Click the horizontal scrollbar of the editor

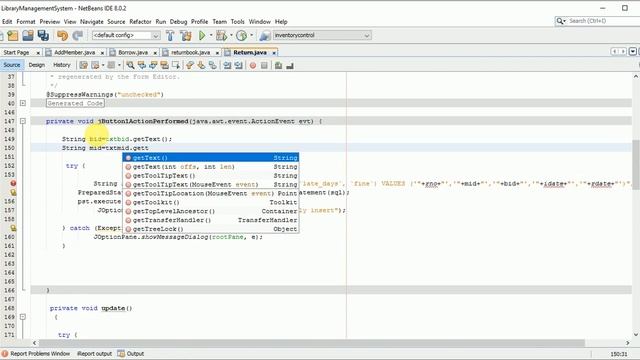point(312,343)
